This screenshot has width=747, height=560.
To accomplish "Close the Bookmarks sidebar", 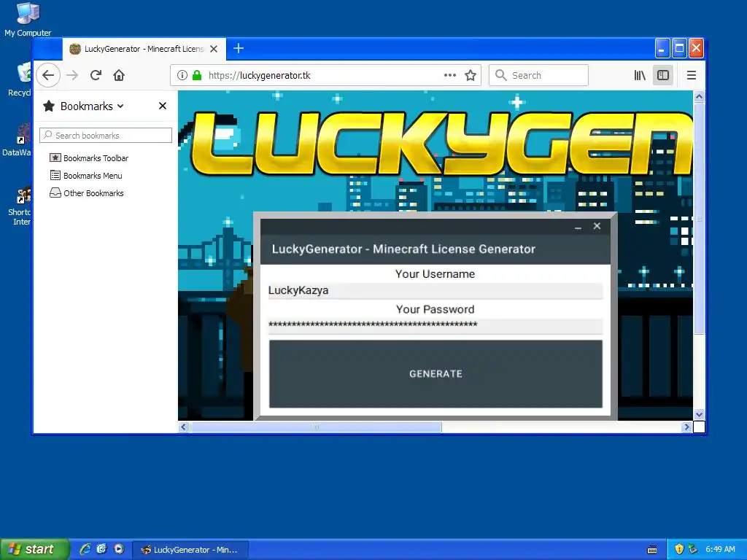I will (163, 106).
